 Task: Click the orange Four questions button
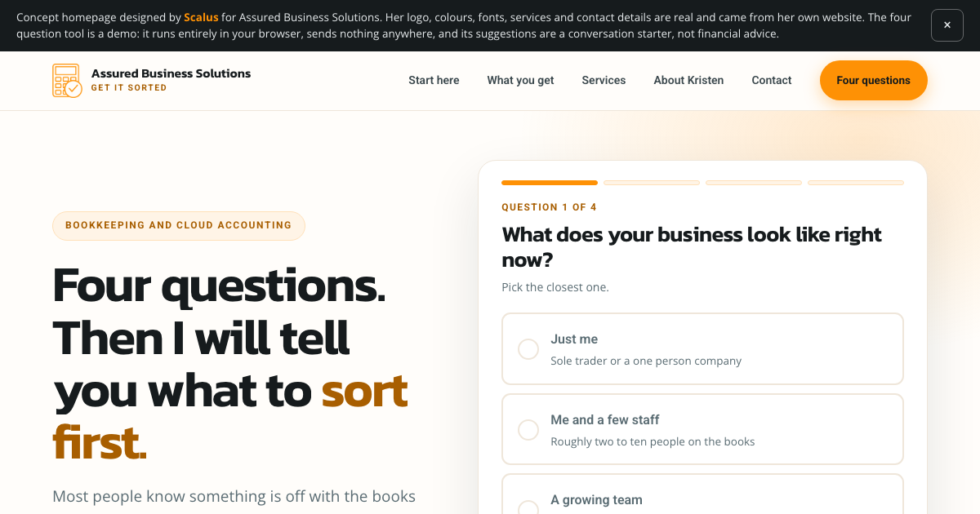(874, 80)
